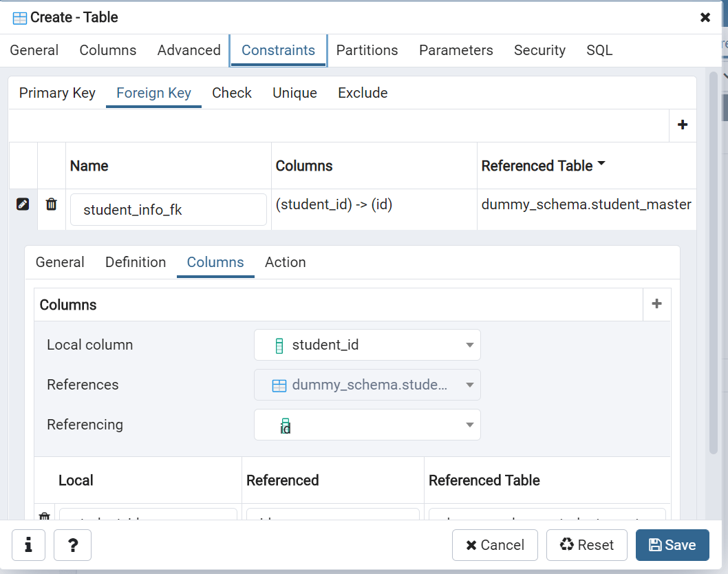Click the edit pencil icon for student_info_fk row
Viewport: 728px width, 574px height.
(23, 204)
